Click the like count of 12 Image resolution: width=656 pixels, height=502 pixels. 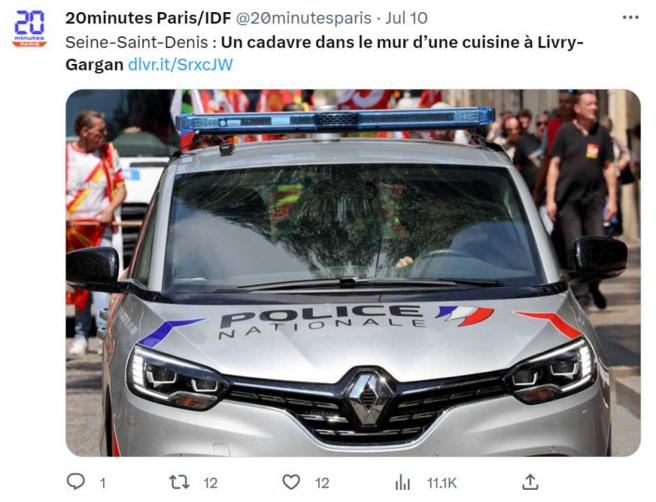322,483
